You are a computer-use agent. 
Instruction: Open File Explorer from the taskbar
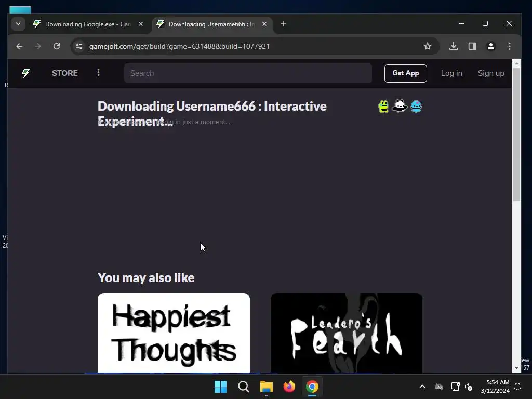tap(267, 387)
